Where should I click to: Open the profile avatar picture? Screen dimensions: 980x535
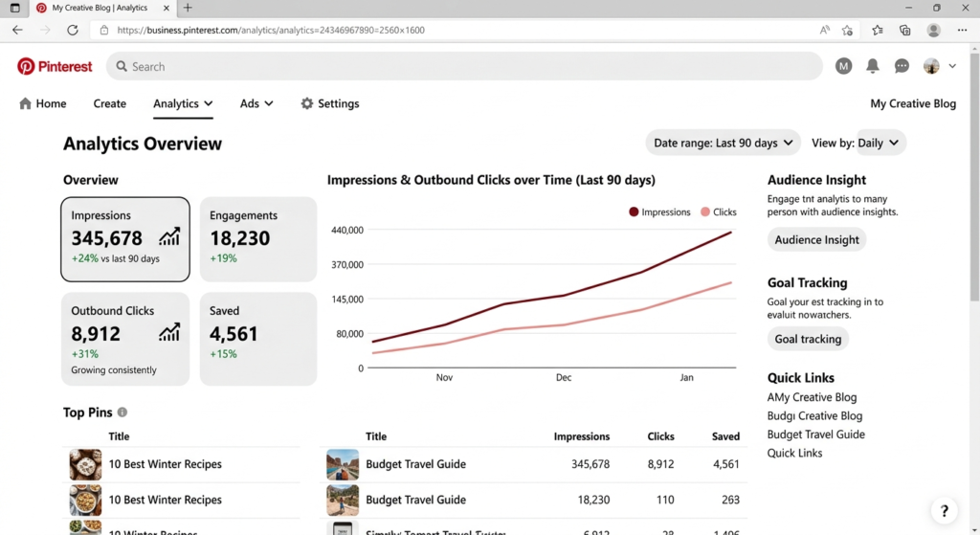click(x=931, y=66)
